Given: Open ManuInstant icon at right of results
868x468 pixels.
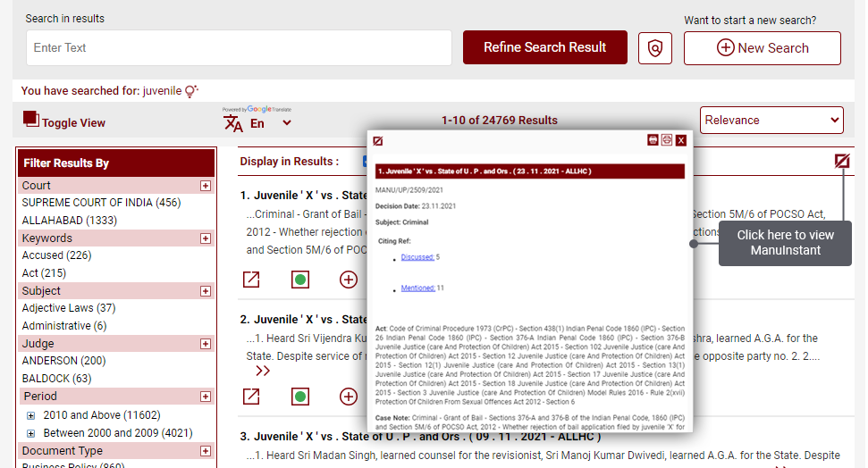Looking at the screenshot, I should 841,161.
